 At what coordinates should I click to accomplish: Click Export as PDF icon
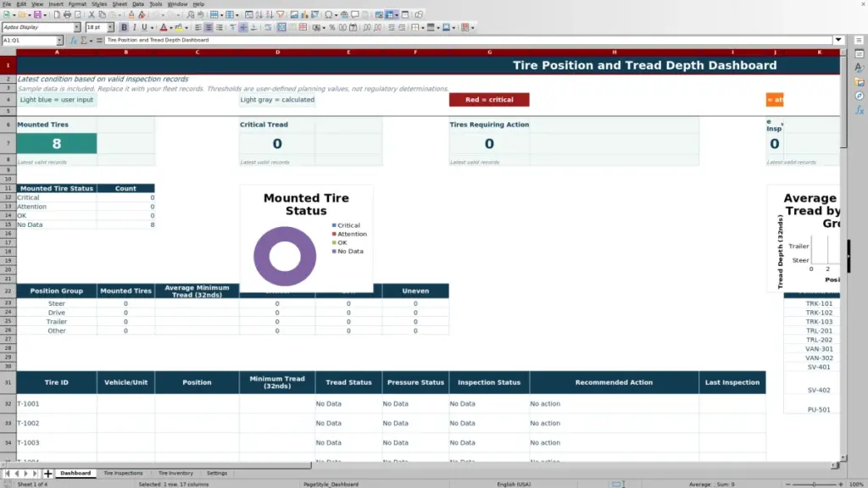point(57,14)
